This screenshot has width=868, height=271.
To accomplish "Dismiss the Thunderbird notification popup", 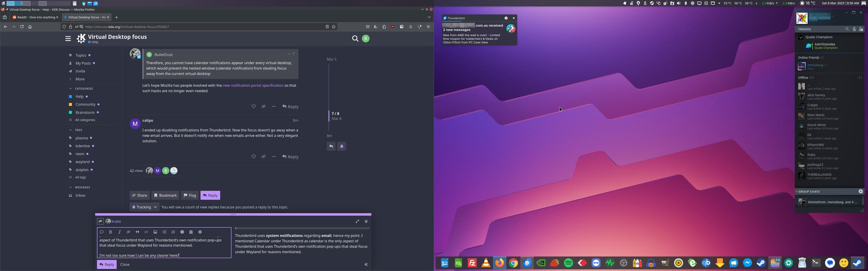I will [514, 18].
